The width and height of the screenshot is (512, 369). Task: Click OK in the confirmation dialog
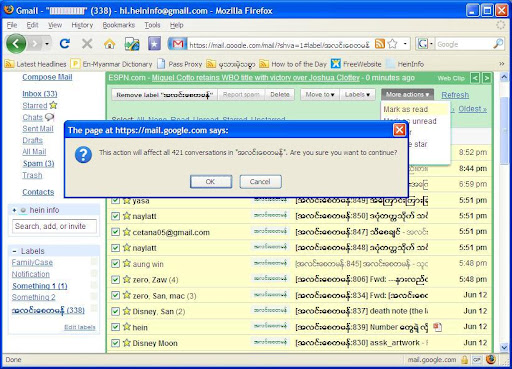pos(211,182)
